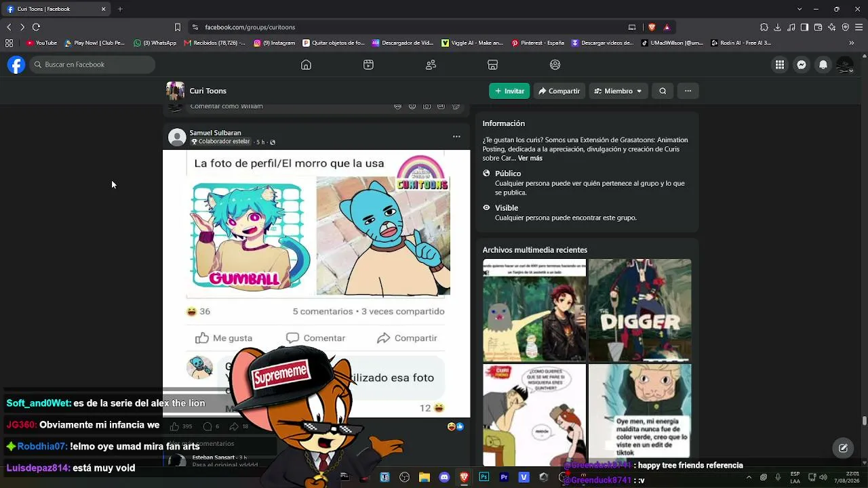The height and width of the screenshot is (488, 868).
Task: View the post's 36 reactions
Action: point(198,312)
